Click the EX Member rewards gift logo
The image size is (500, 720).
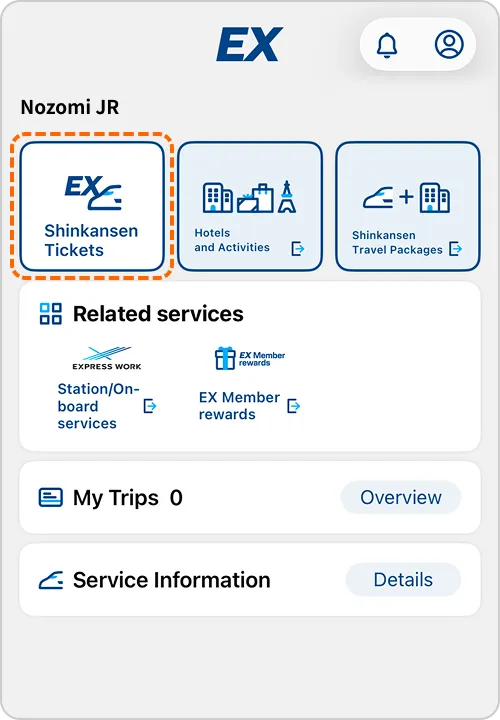tap(250, 358)
